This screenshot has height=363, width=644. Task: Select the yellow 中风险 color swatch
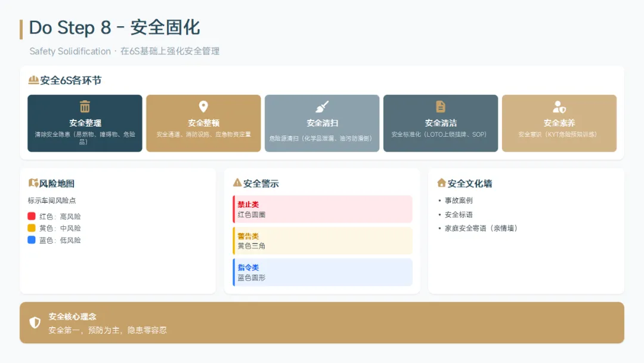(x=32, y=228)
